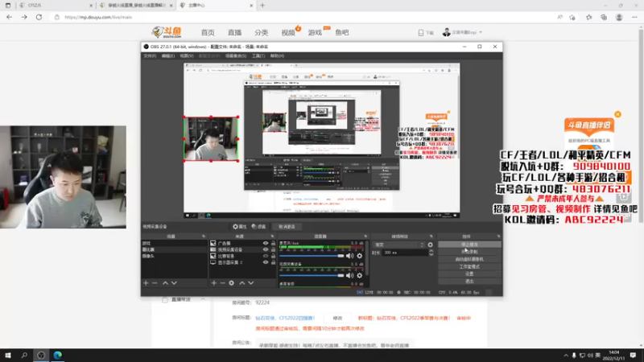This screenshot has width=644, height=362.
Task: Pop out the audio mixer dock panel
Action: pyautogui.click(x=365, y=237)
